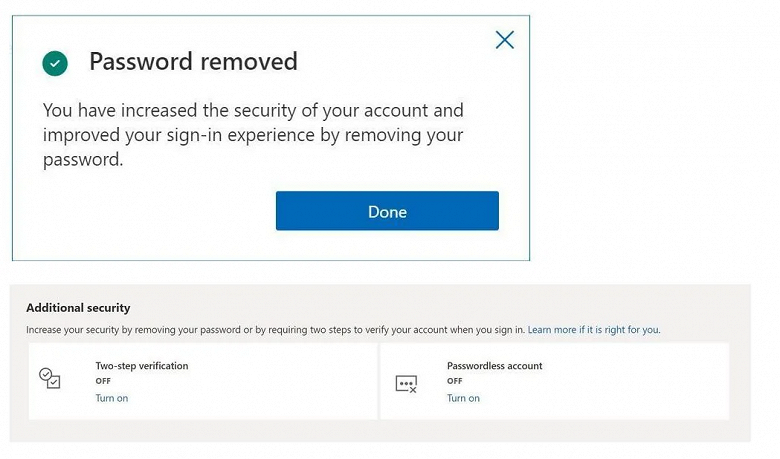Select the Passwordless account title
The image size is (780, 459).
tap(494, 366)
